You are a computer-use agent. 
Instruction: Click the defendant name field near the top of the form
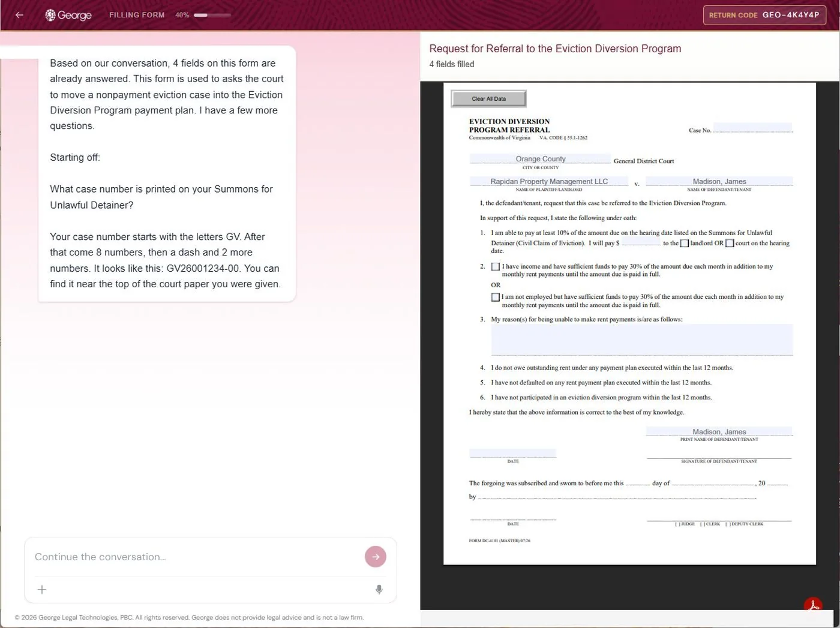(719, 181)
